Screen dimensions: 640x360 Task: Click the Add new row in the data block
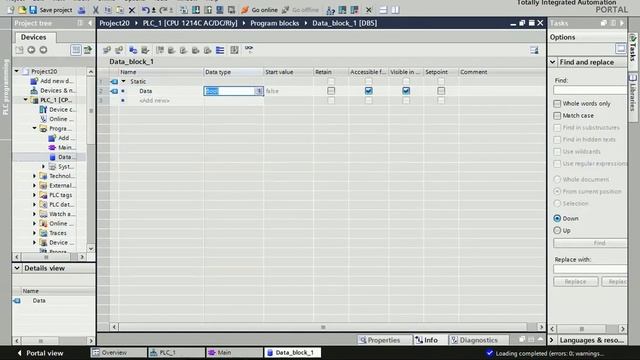click(x=154, y=100)
